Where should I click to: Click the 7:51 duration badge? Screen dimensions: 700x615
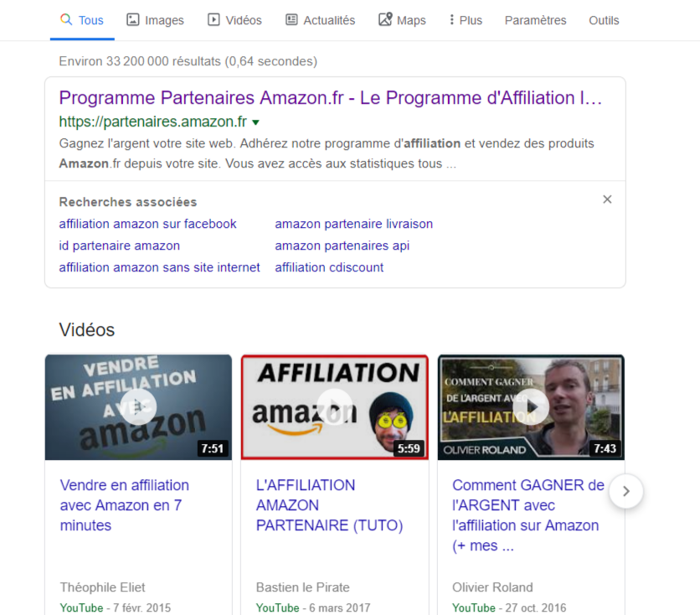click(x=213, y=448)
